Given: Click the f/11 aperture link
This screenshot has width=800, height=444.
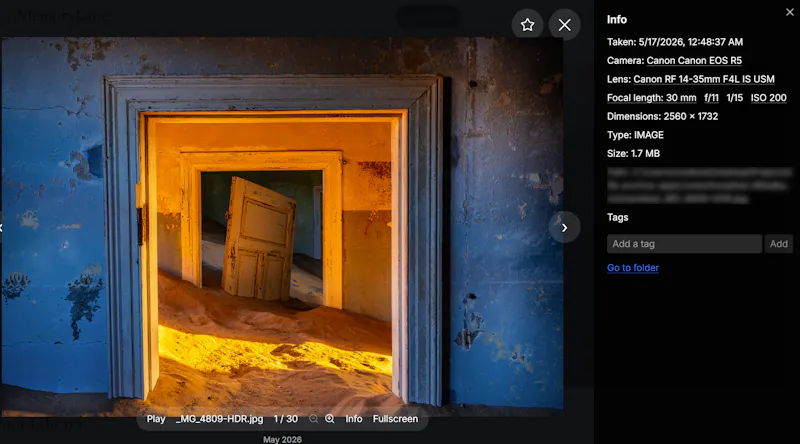Looking at the screenshot, I should point(711,98).
